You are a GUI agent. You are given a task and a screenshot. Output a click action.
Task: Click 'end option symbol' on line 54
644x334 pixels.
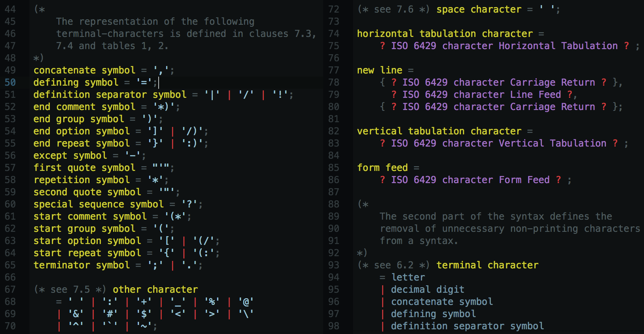tap(82, 131)
